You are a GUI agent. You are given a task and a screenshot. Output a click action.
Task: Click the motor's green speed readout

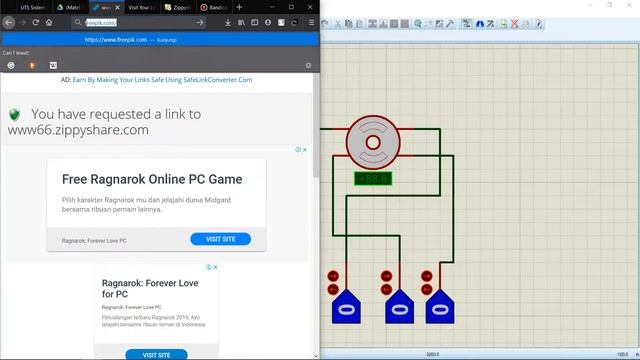373,178
